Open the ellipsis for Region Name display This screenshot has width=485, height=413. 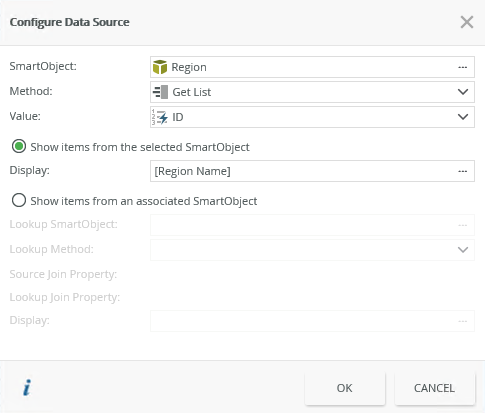tap(462, 171)
